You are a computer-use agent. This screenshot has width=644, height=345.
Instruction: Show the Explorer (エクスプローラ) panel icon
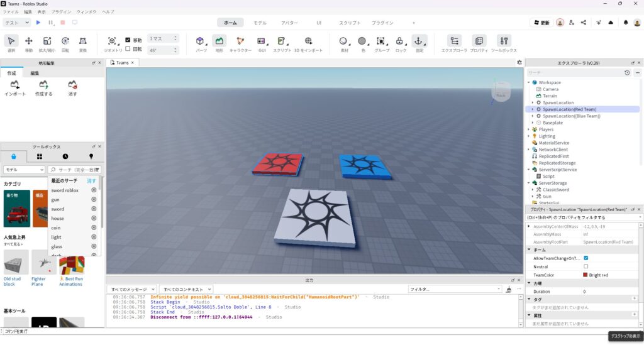pos(454,41)
